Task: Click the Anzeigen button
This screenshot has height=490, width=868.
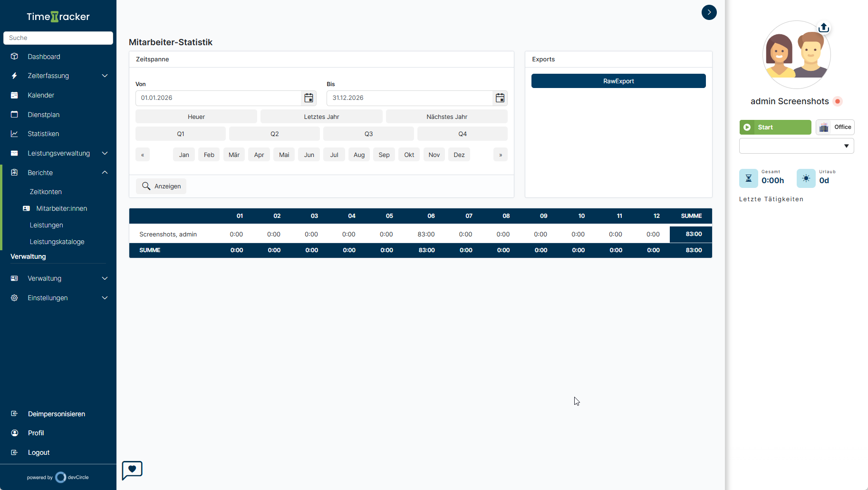Action: (161, 186)
